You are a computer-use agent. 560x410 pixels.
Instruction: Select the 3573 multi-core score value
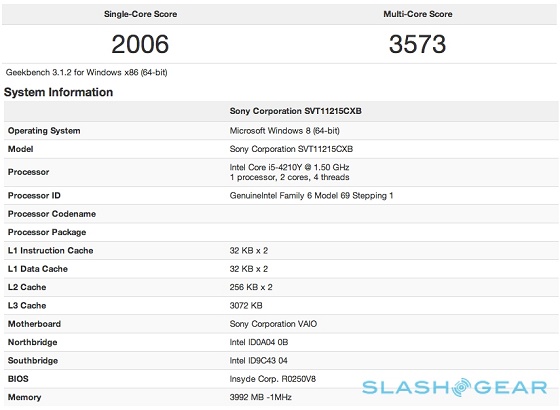coord(418,44)
